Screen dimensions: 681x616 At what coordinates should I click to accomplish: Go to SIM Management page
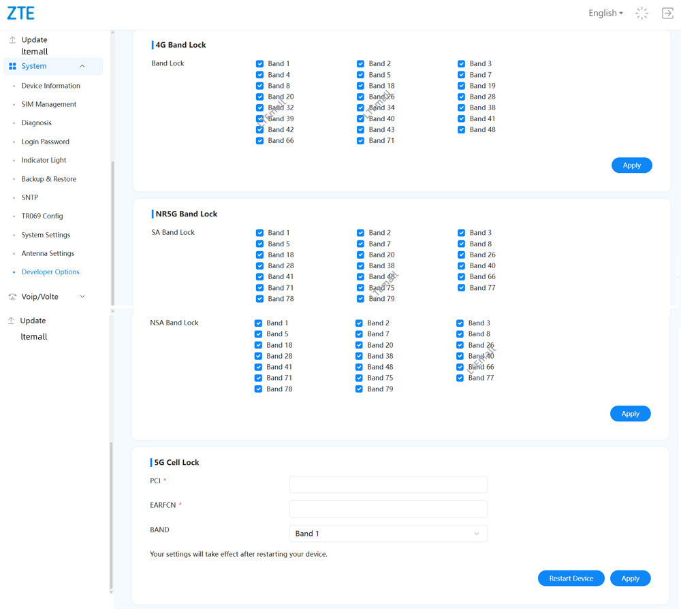click(x=48, y=104)
